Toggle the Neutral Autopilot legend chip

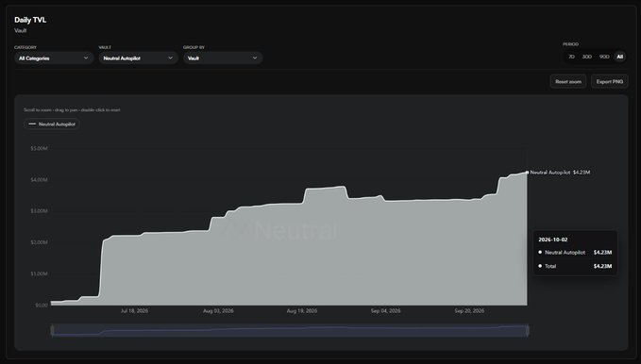click(x=52, y=124)
